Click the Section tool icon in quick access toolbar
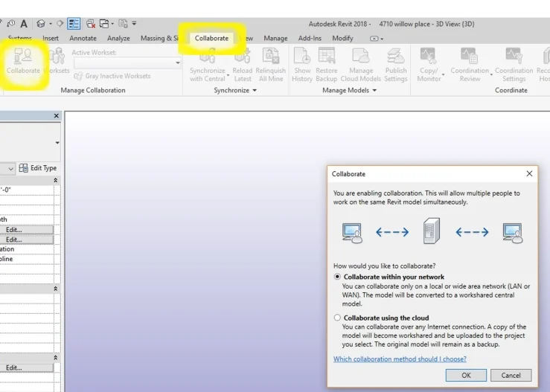The image size is (550, 392). (x=60, y=24)
